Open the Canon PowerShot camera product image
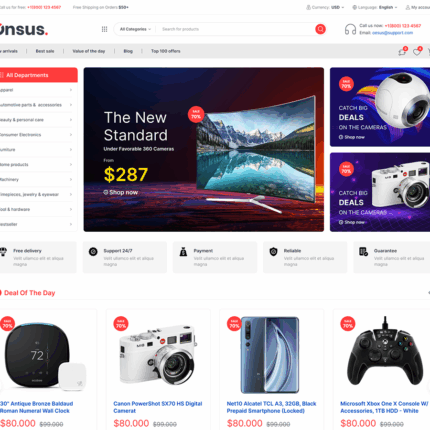430x430 pixels. click(158, 355)
